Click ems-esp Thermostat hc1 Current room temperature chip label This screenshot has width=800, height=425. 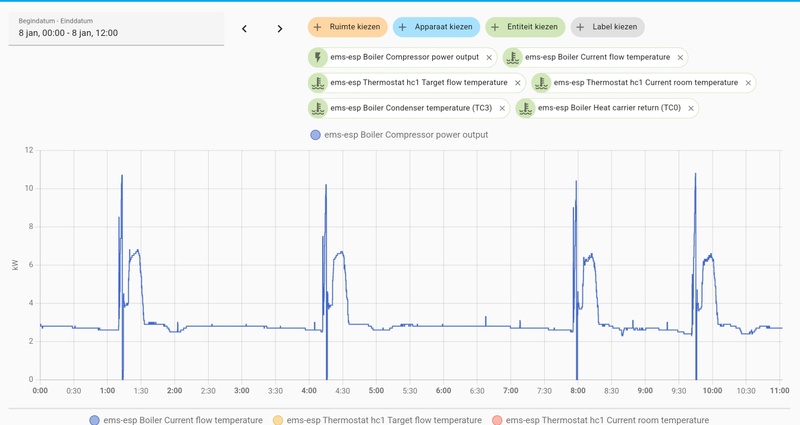pyautogui.click(x=646, y=83)
